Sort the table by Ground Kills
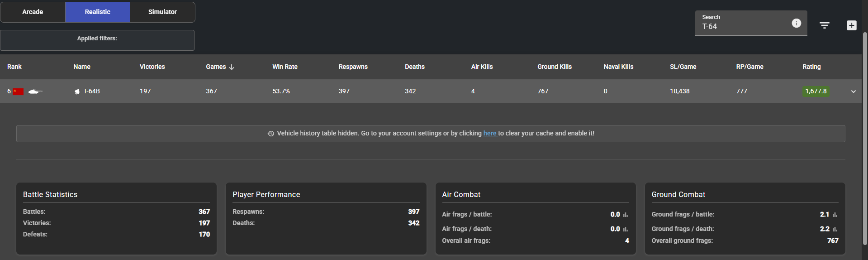 [x=554, y=67]
